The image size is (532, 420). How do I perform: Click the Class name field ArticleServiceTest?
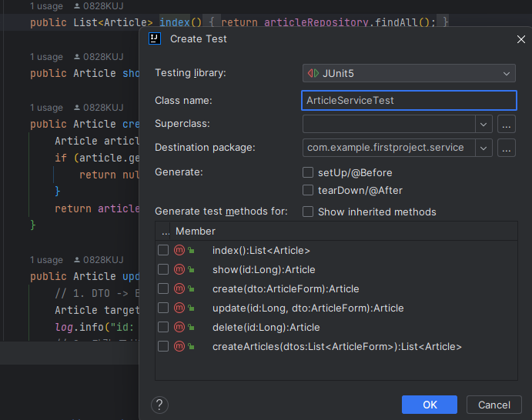[409, 100]
